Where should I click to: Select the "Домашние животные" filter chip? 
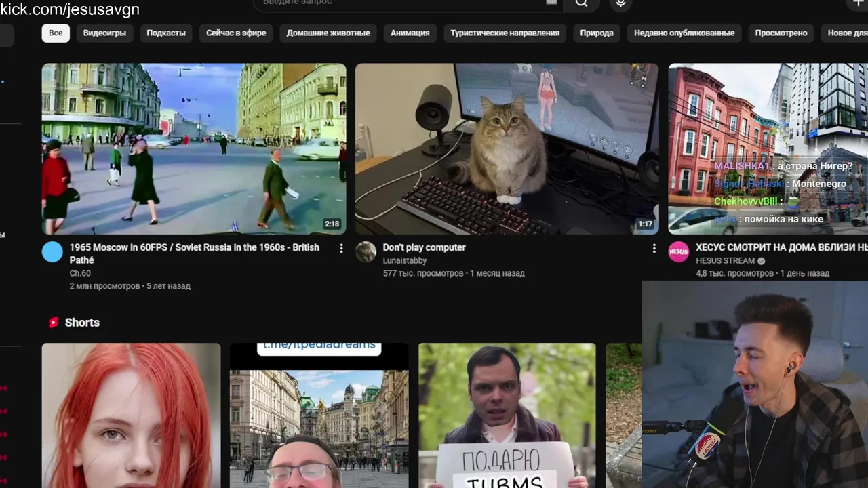pos(328,33)
